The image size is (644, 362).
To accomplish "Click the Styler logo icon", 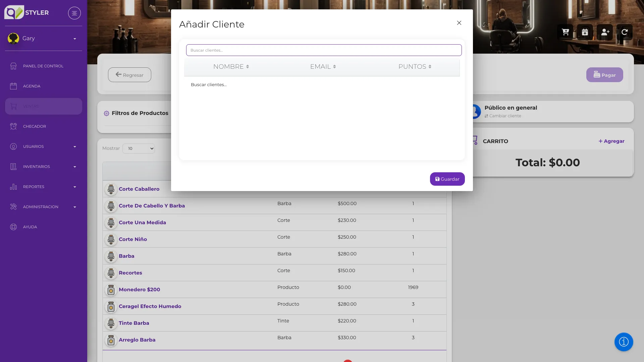I will [x=14, y=12].
